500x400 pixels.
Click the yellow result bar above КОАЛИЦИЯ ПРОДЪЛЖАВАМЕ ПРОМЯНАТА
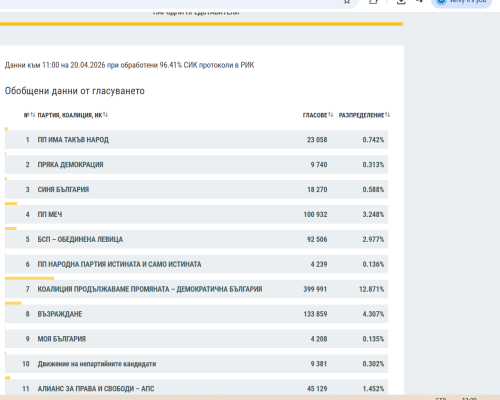tap(29, 278)
